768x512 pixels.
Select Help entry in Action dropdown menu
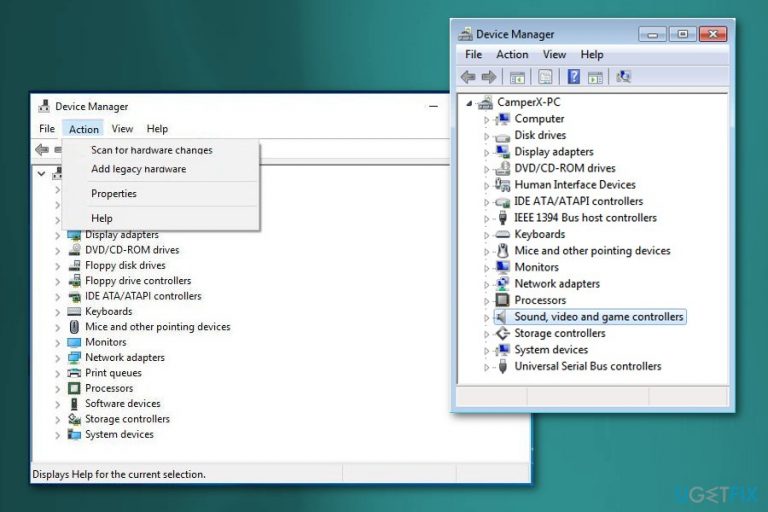pos(161,218)
